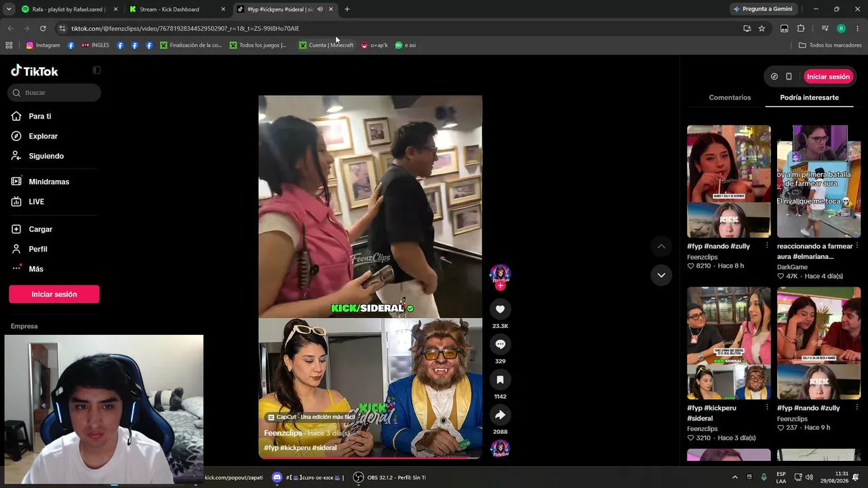Open options for the #fyp #nando #zully 237 likes video
Image resolution: width=868 pixels, height=488 pixels.
[x=857, y=407]
